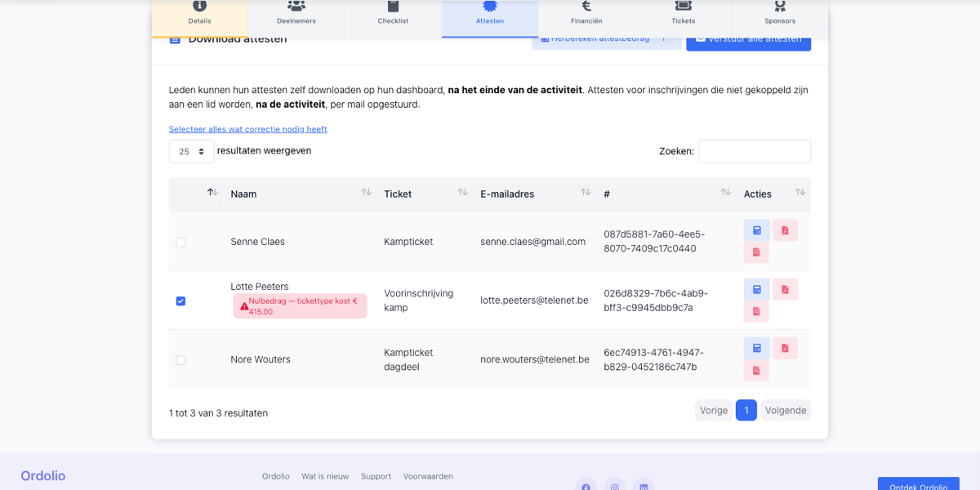
Task: Open the 25 results per page dropdown
Action: pyautogui.click(x=191, y=151)
